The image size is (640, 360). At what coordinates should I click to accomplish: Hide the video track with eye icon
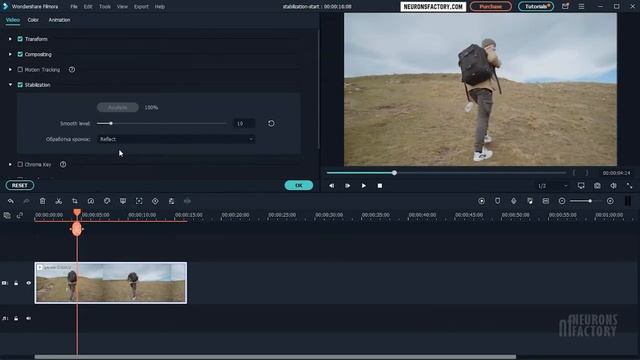point(29,283)
